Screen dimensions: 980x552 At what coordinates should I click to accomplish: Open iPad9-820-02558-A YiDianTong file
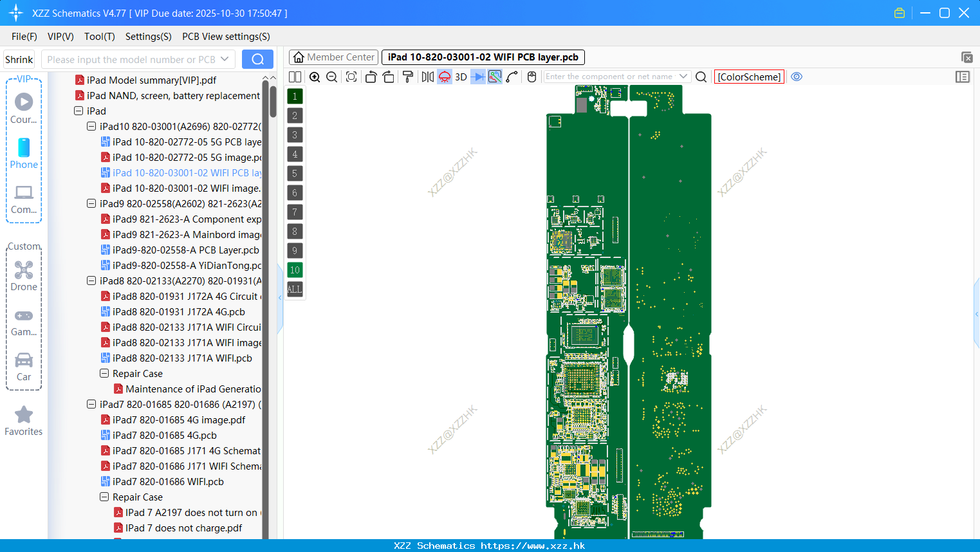[187, 265]
